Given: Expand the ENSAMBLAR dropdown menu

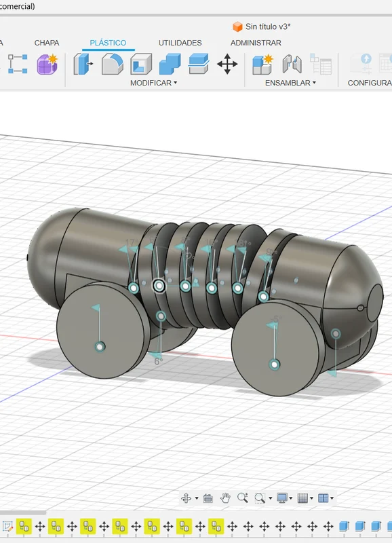Looking at the screenshot, I should click(291, 83).
